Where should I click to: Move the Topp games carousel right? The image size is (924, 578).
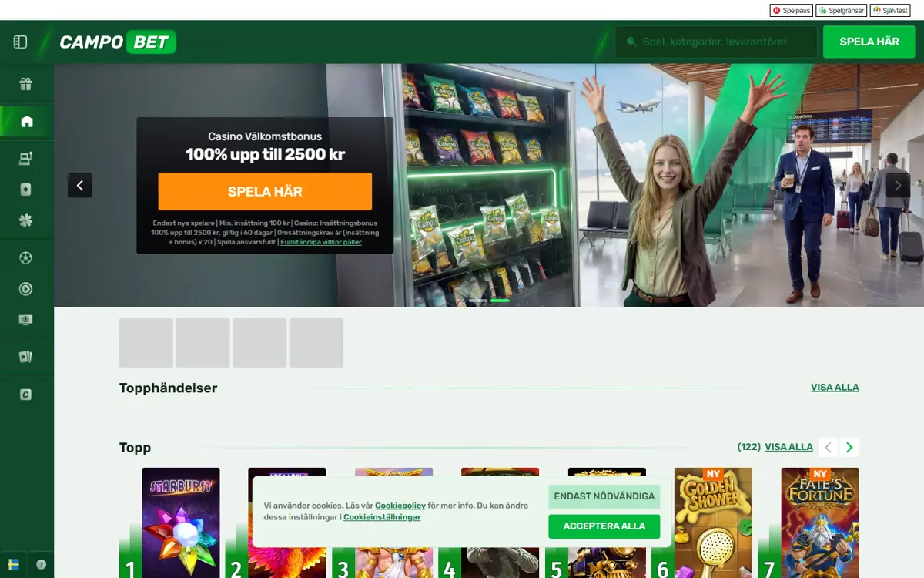click(849, 447)
